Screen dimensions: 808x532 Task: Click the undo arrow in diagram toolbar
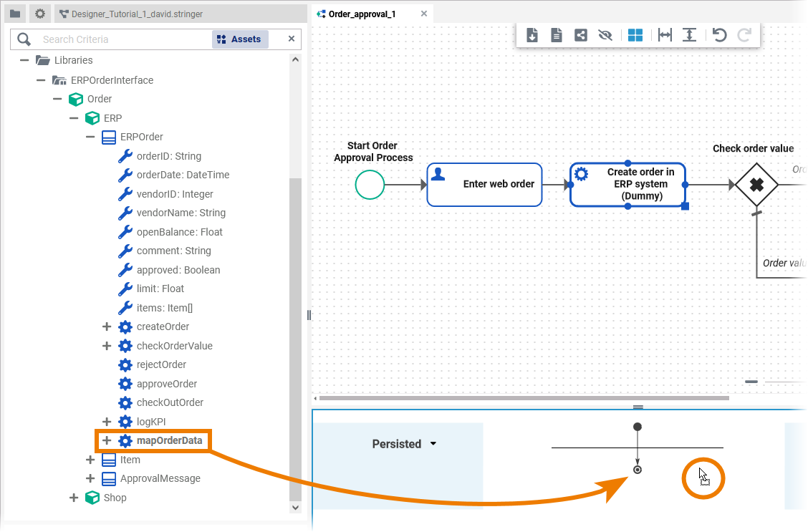[720, 35]
